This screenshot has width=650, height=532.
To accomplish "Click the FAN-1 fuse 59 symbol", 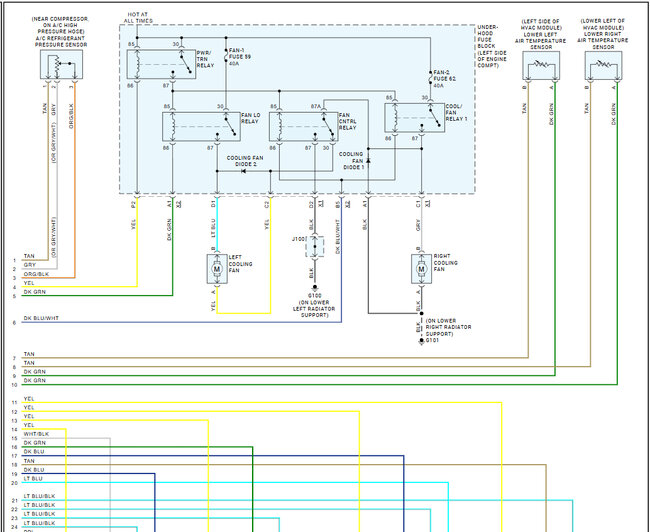I will pos(226,56).
